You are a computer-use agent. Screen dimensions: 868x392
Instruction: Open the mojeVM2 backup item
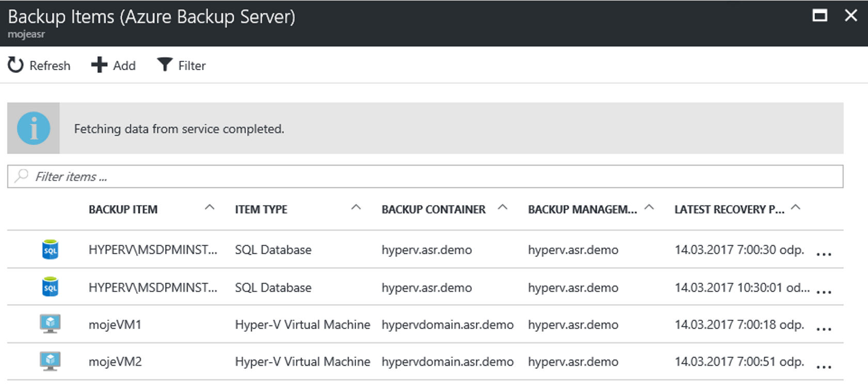point(115,362)
